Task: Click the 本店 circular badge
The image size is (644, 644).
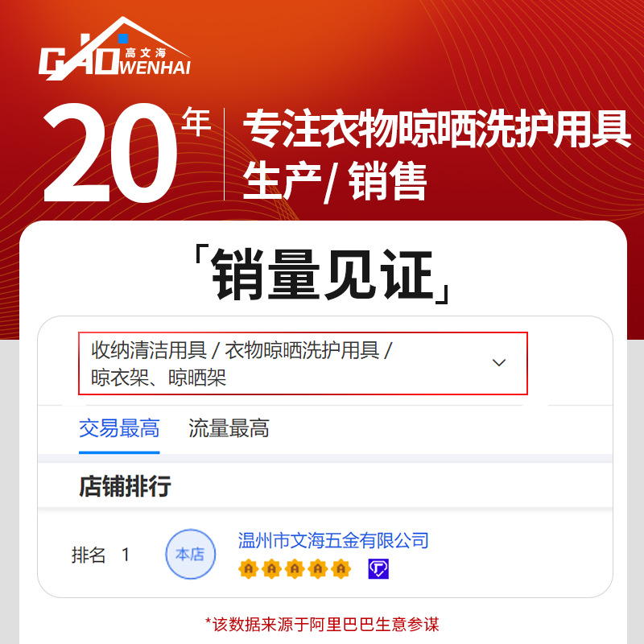Action: 190,554
